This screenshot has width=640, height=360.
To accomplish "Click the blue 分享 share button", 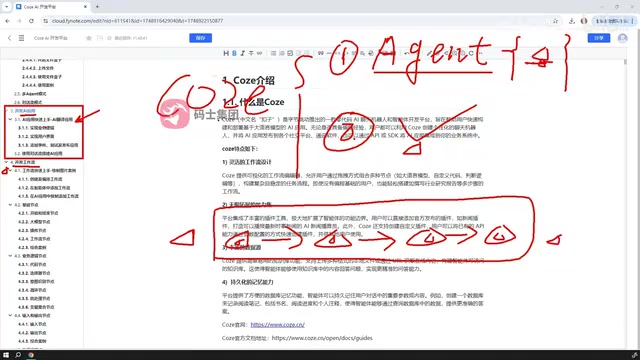I will coord(599,38).
